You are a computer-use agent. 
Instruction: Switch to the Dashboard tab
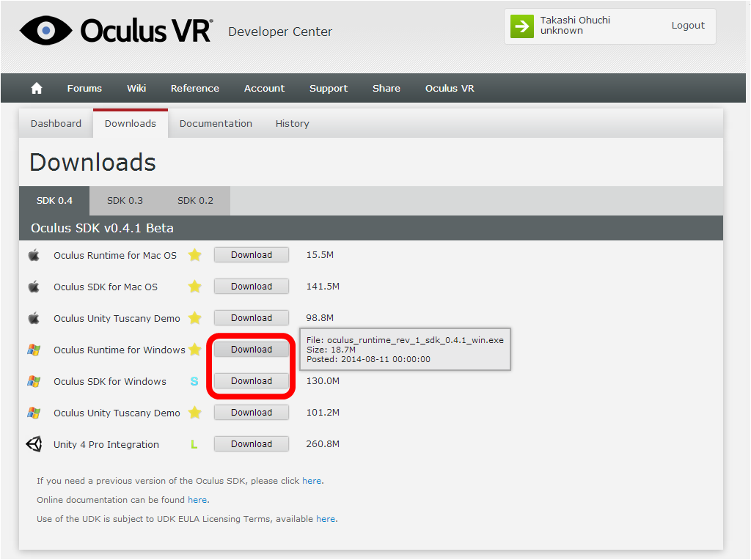tap(56, 123)
